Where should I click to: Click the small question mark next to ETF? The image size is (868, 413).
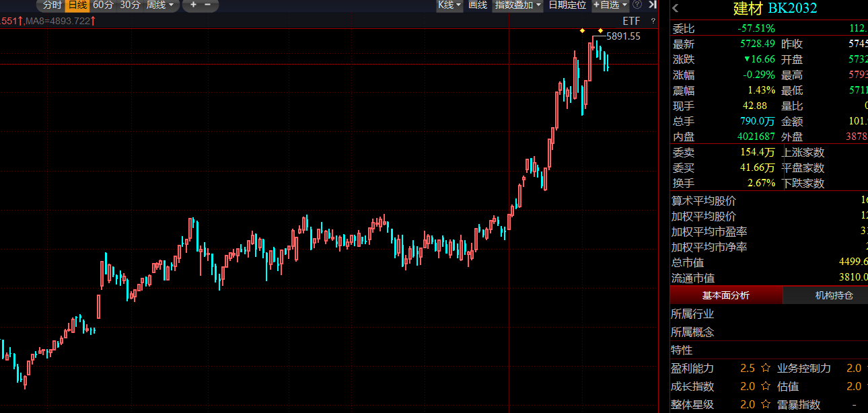click(653, 21)
